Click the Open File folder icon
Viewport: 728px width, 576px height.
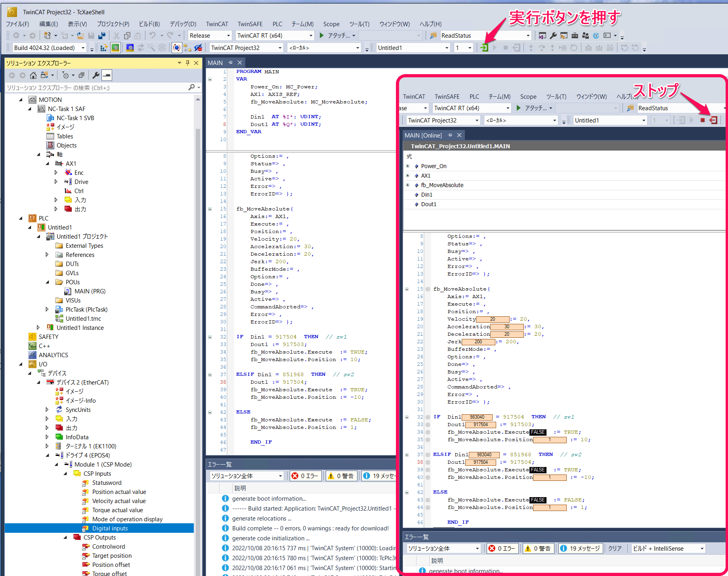tap(80, 36)
